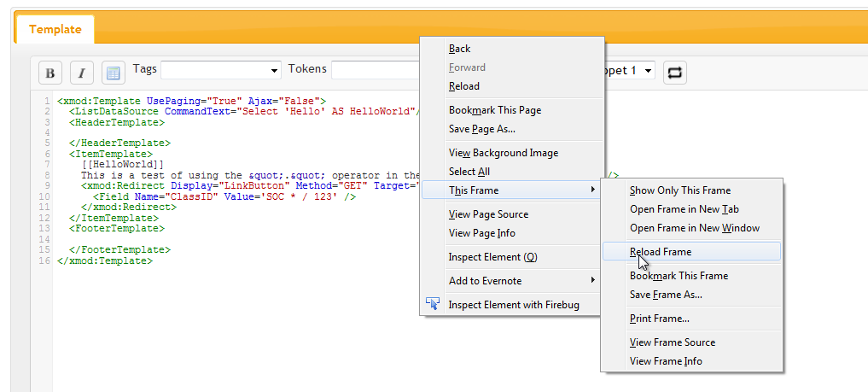Click the Firebug inspect cursor icon
Viewport: 868px width, 392px height.
pyautogui.click(x=433, y=303)
